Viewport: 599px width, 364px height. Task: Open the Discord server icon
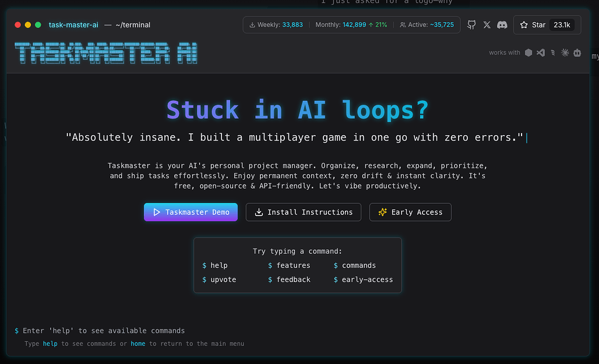pyautogui.click(x=502, y=25)
